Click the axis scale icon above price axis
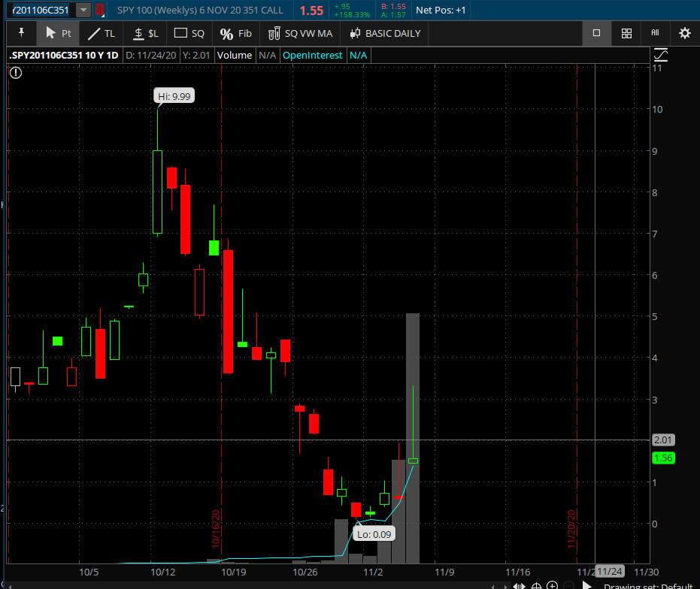This screenshot has height=589, width=700. 661,55
